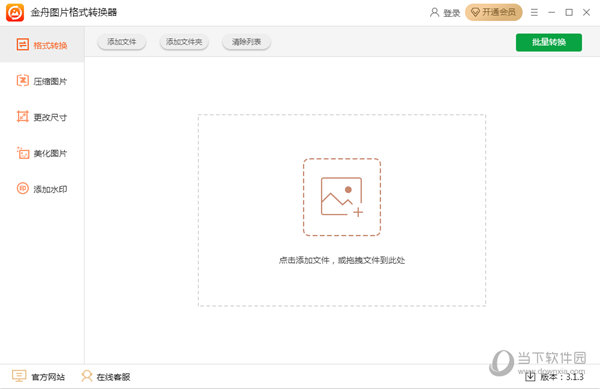Viewport: 600px width, 389px height.
Task: Open the hamburger menu icon in title bar
Action: click(534, 13)
